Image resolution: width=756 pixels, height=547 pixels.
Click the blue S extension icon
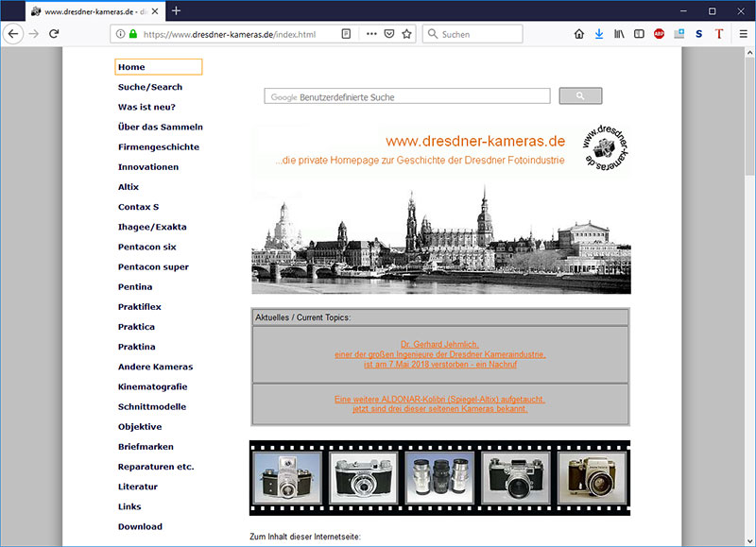pyautogui.click(x=698, y=34)
